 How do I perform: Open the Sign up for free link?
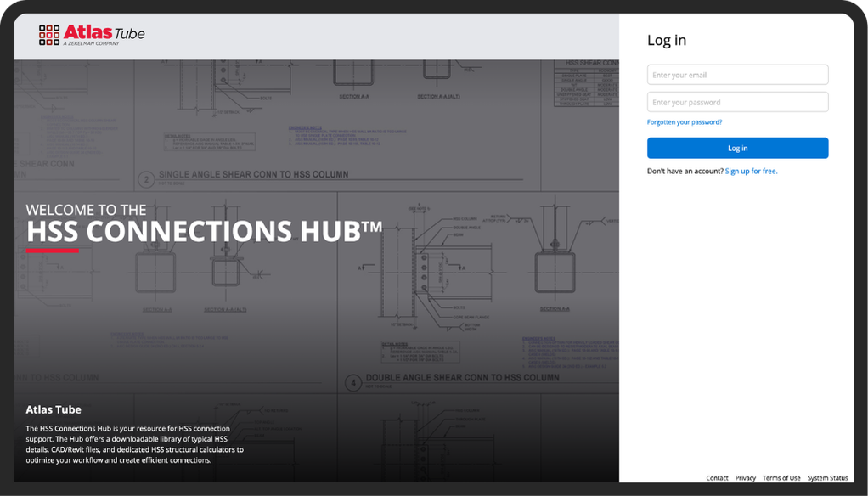[x=751, y=171]
